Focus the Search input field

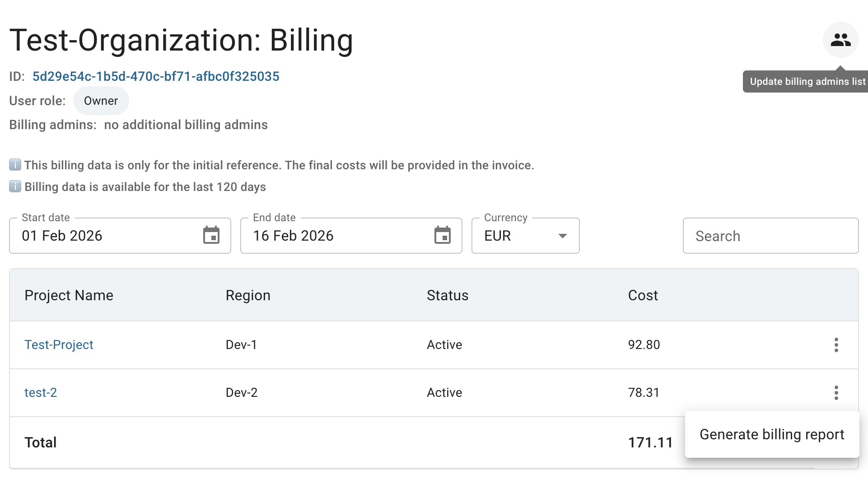(770, 236)
